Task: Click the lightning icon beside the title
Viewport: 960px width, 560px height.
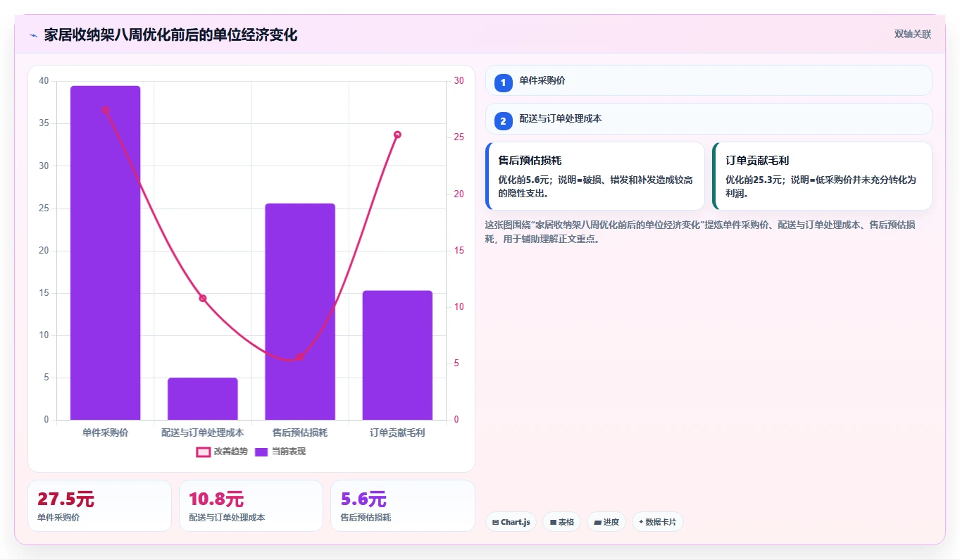Action: [x=34, y=35]
